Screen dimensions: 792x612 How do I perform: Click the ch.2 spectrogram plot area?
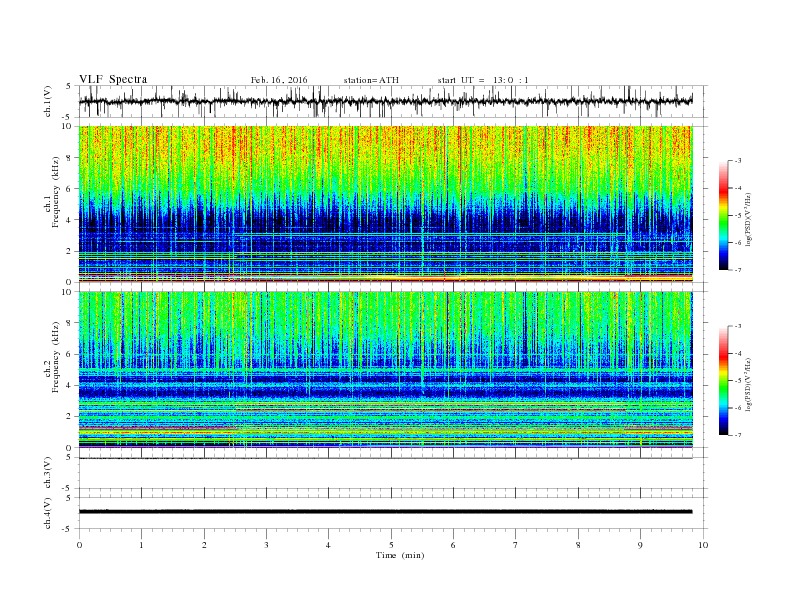385,370
